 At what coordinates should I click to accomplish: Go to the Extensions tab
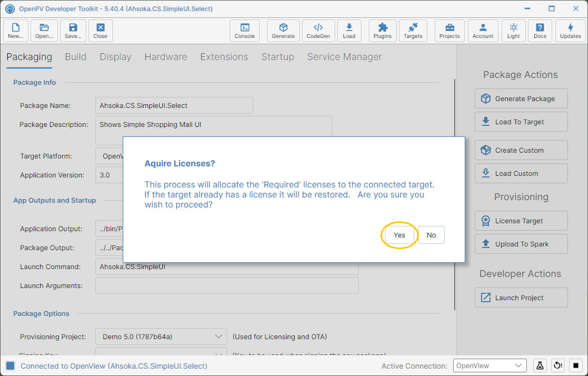[x=224, y=57]
